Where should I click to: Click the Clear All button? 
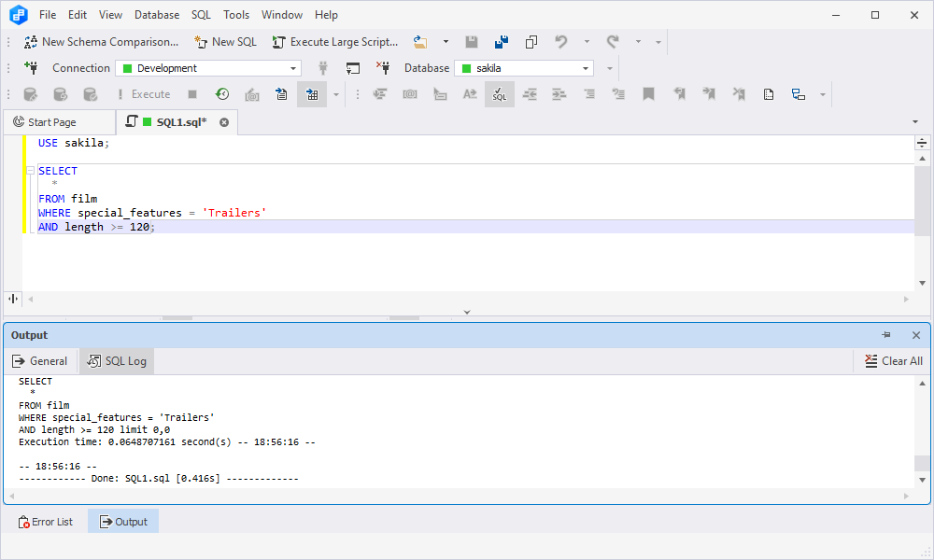coord(894,361)
